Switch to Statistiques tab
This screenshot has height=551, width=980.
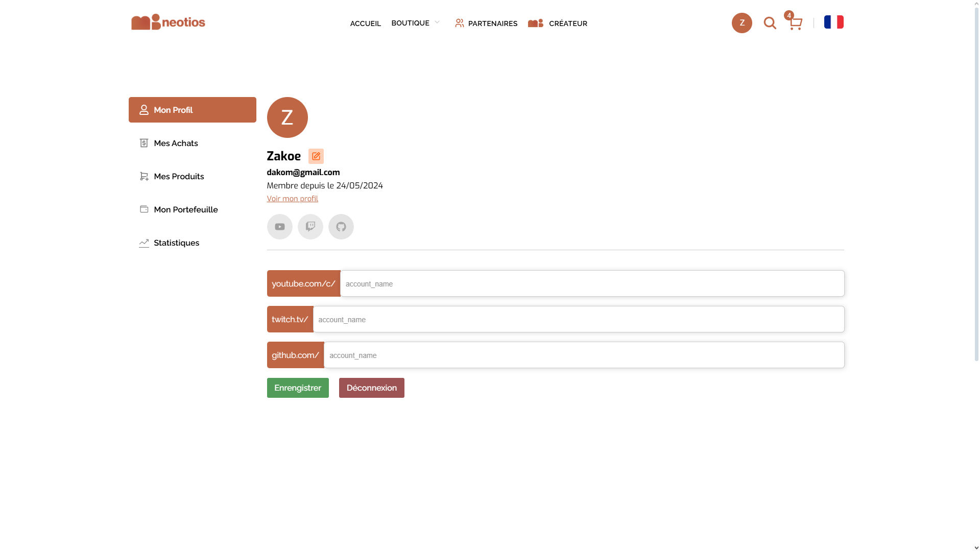click(176, 243)
